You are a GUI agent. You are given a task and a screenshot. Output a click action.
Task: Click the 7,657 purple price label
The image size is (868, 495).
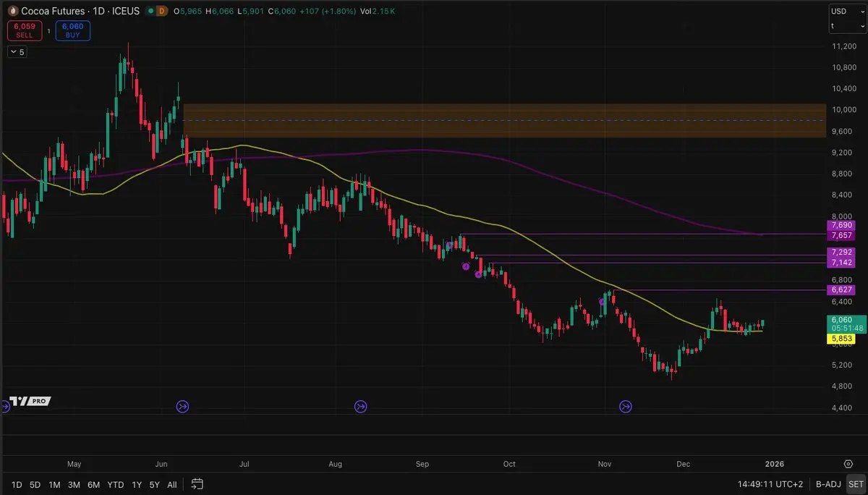(841, 236)
